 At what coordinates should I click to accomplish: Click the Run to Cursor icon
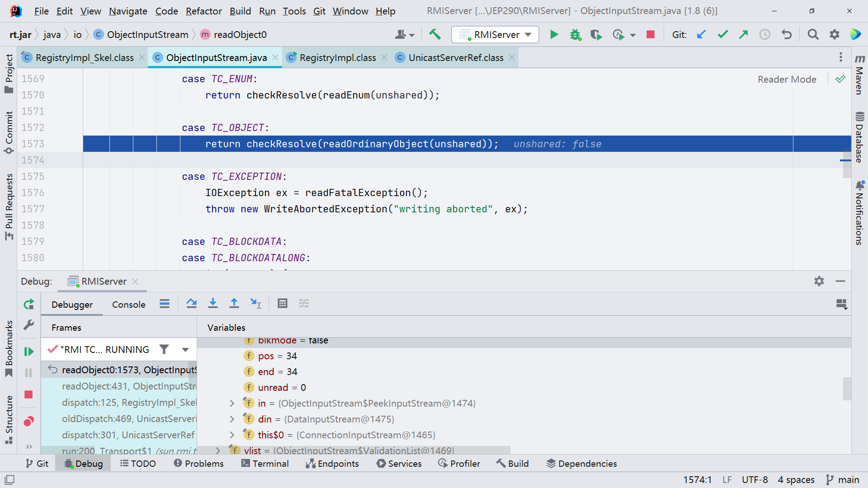(255, 304)
